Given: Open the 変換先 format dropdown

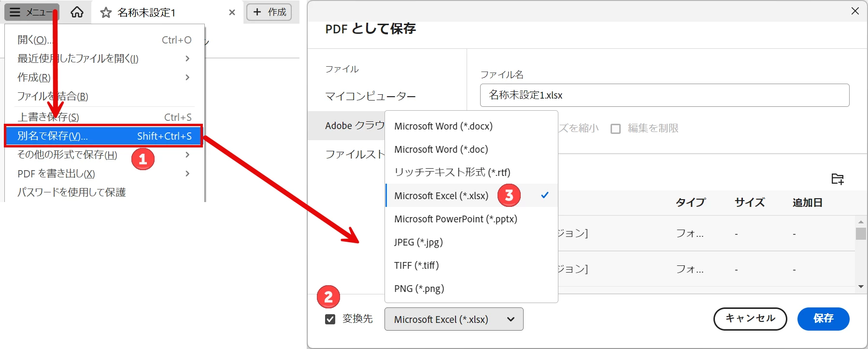Looking at the screenshot, I should pyautogui.click(x=454, y=319).
